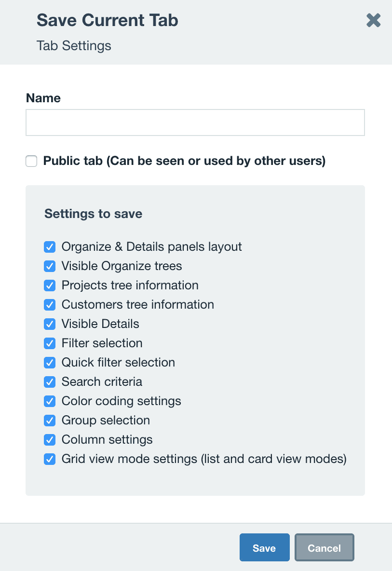Click the Settings to save heading
The height and width of the screenshot is (571, 392).
tap(93, 214)
